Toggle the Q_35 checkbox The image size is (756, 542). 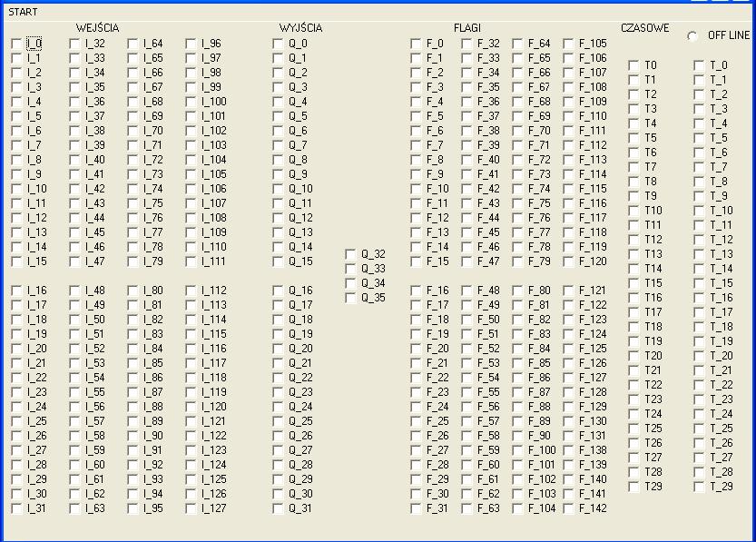[350, 298]
